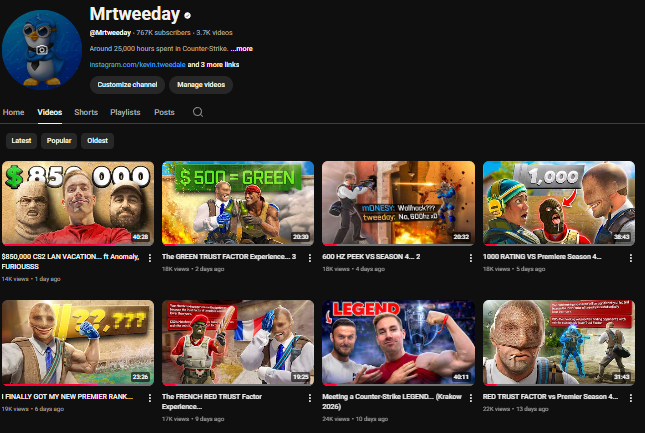The image size is (645, 433).
Task: Sort videos by Popular
Action: [59, 141]
